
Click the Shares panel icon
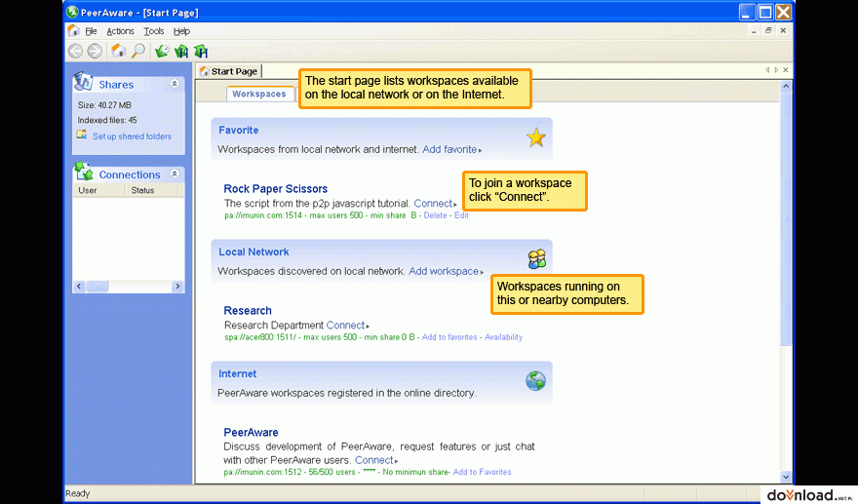83,82
